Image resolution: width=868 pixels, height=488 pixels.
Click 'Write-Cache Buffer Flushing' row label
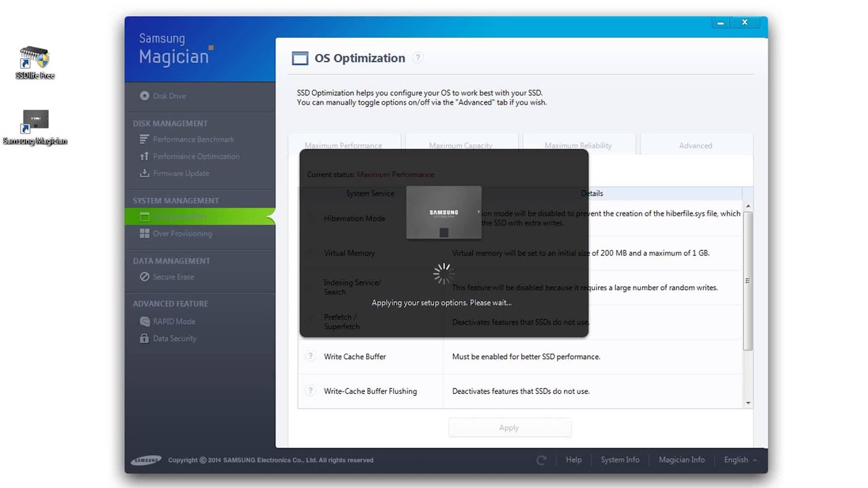(x=370, y=391)
